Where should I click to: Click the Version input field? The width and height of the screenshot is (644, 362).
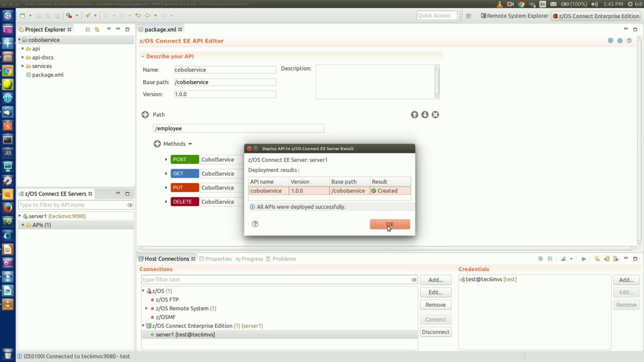pos(225,94)
